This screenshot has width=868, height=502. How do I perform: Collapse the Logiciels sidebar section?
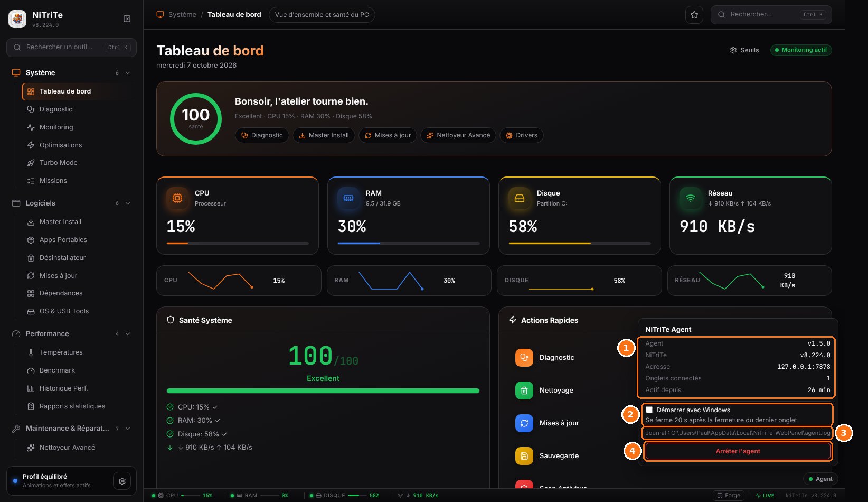[128, 203]
